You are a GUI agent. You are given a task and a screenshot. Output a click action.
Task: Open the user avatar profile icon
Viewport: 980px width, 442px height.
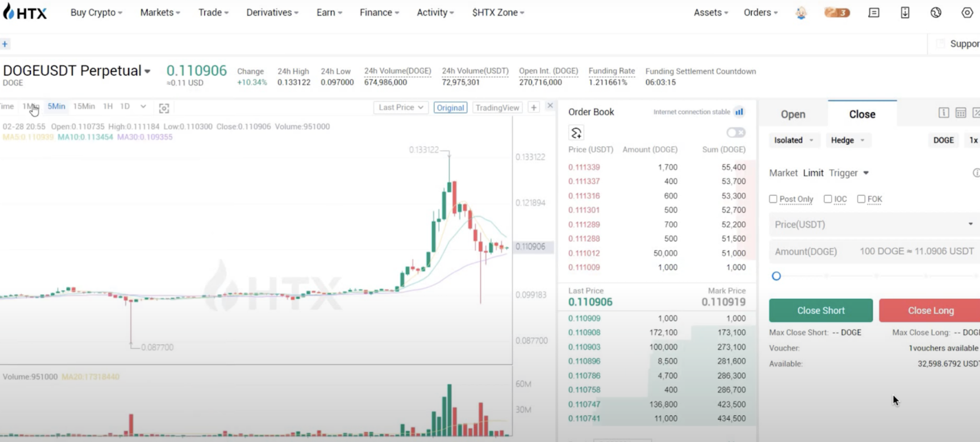tap(801, 13)
